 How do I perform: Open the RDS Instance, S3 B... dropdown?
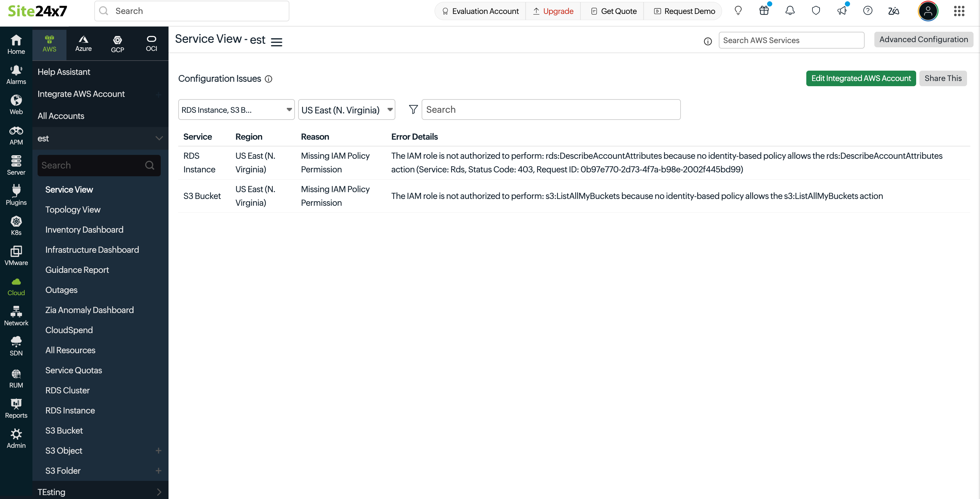(x=236, y=110)
